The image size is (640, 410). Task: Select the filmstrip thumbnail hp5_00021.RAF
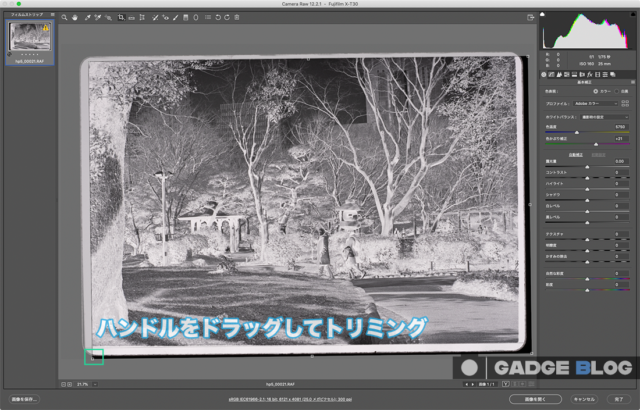tap(30, 42)
